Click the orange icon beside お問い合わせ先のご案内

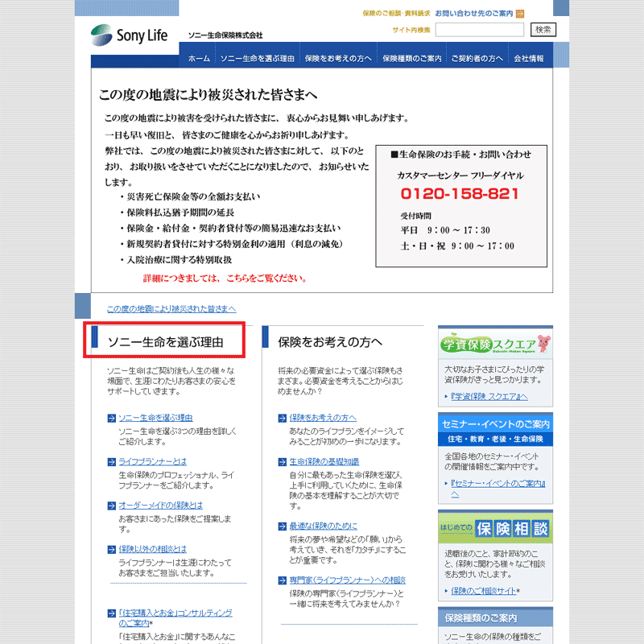coord(520,14)
